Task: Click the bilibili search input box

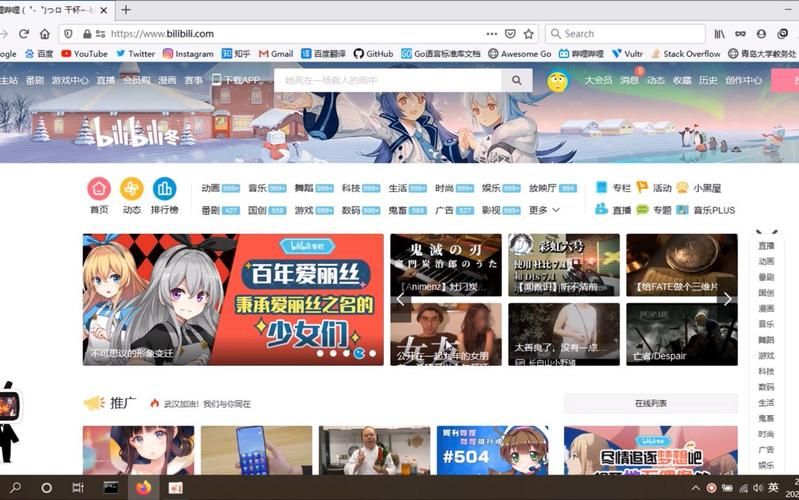Action: tap(387, 80)
